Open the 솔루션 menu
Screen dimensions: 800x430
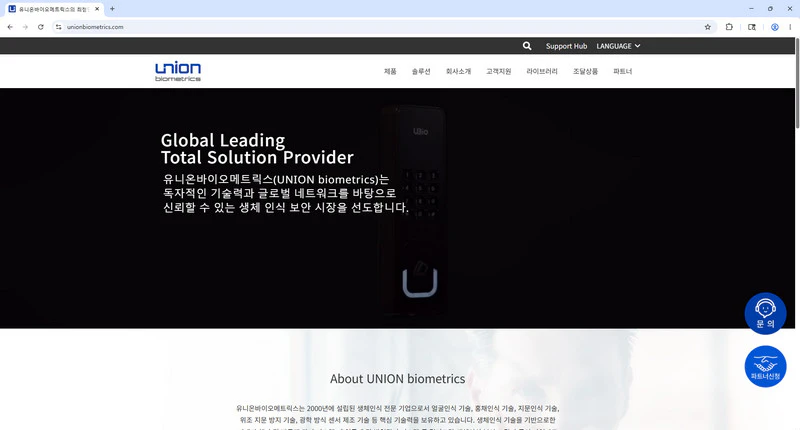pos(421,71)
